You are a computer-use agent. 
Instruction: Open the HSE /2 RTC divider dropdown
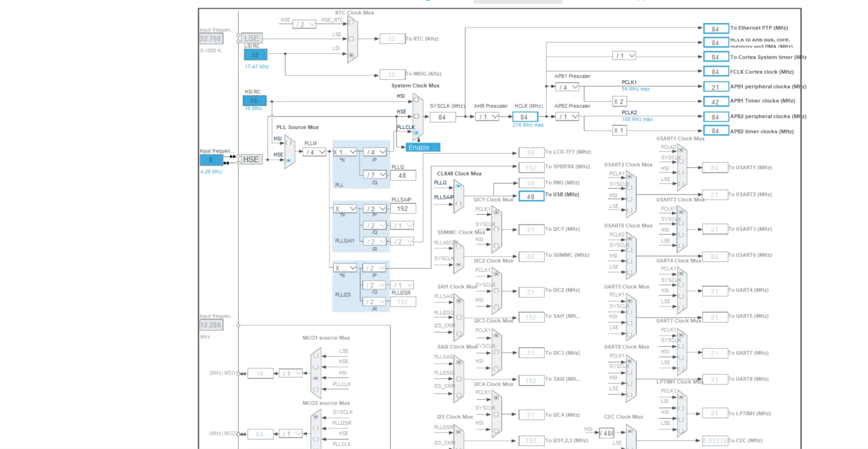pos(305,24)
